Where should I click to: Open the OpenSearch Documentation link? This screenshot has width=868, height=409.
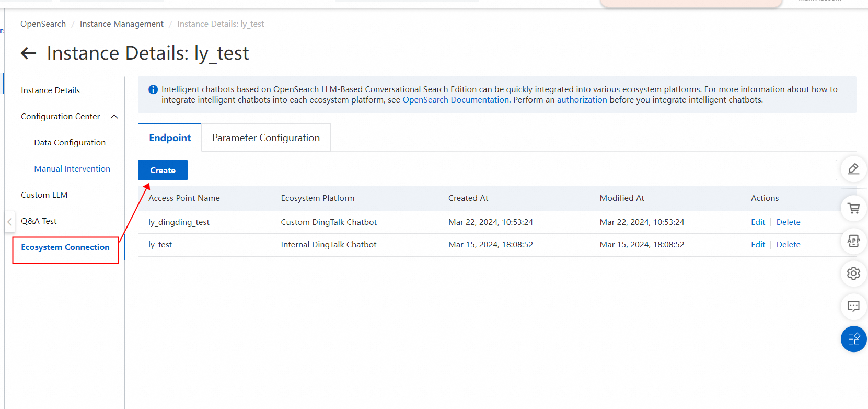(455, 100)
